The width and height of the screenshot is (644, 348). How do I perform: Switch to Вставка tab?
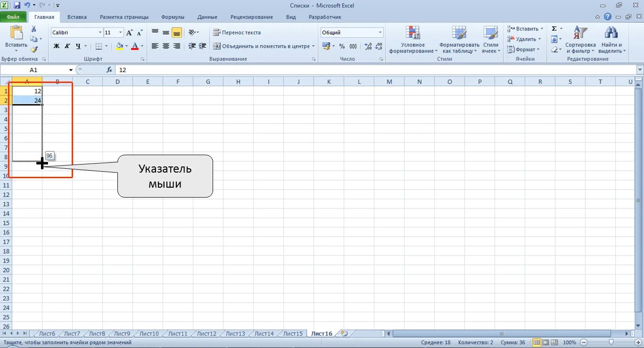pyautogui.click(x=77, y=17)
